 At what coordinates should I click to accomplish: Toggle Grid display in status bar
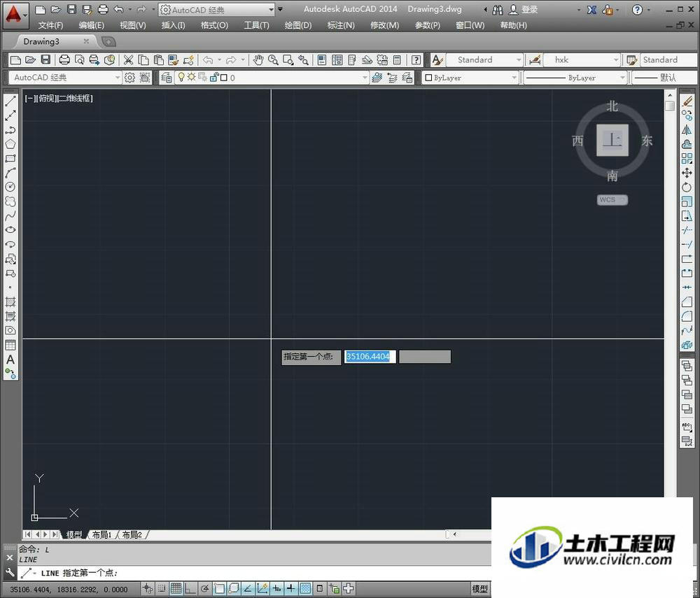pos(176,589)
